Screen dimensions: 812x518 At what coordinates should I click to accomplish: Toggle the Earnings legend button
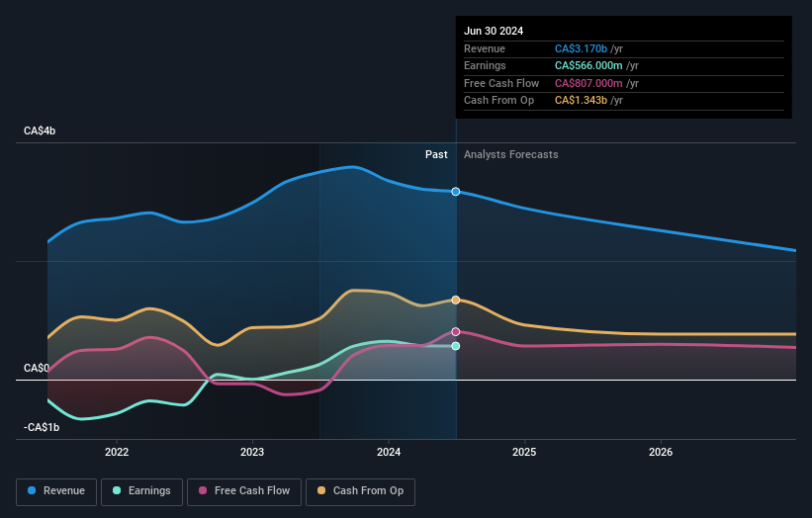(x=141, y=491)
